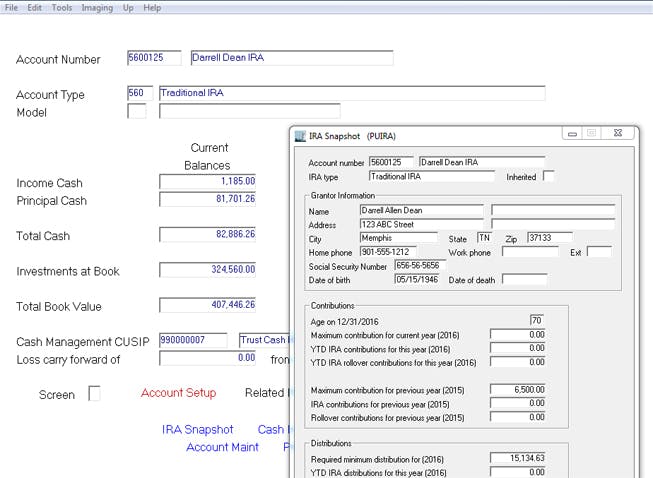
Task: Click the IRA type field in snapshot
Action: click(432, 177)
